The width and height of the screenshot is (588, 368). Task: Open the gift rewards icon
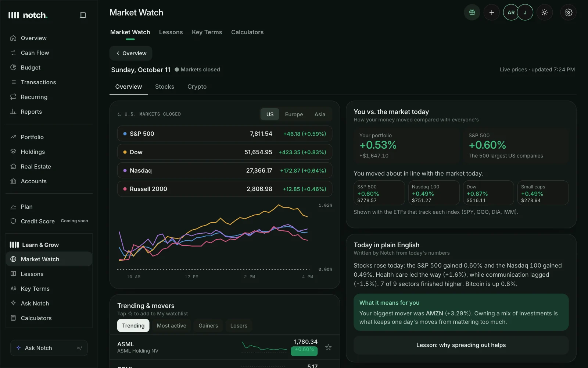pos(472,13)
